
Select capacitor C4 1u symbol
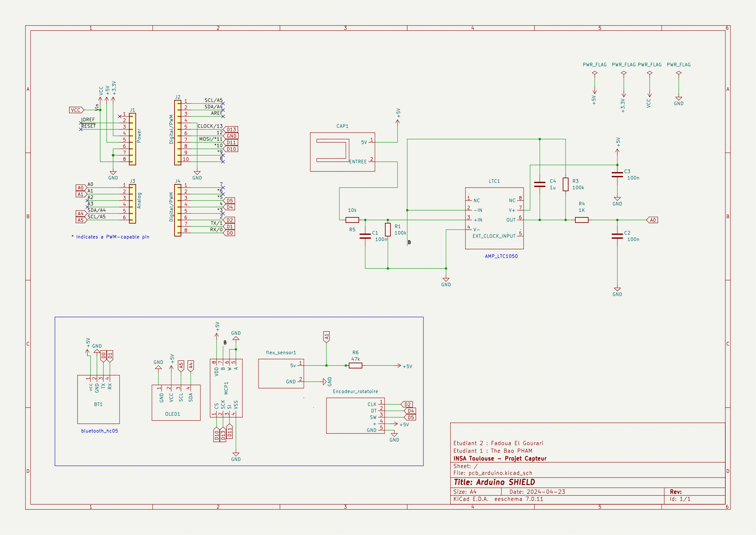click(x=540, y=184)
